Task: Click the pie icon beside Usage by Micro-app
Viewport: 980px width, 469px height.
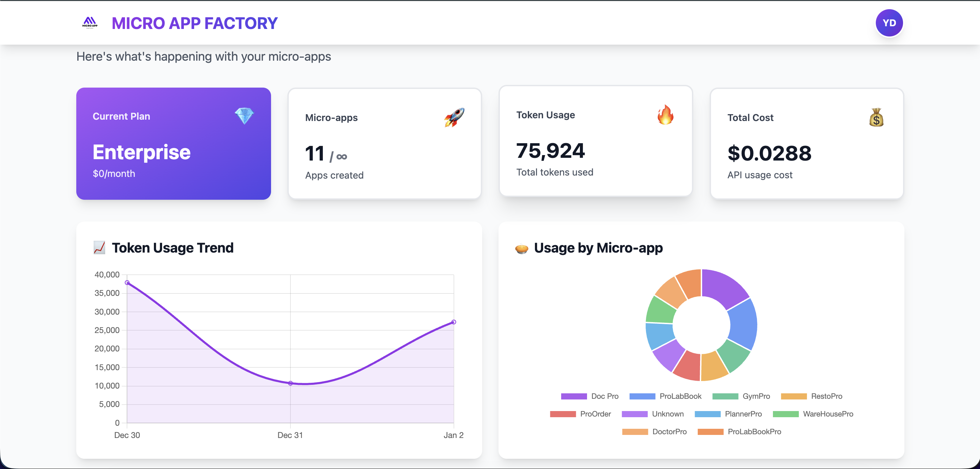Action: point(522,248)
